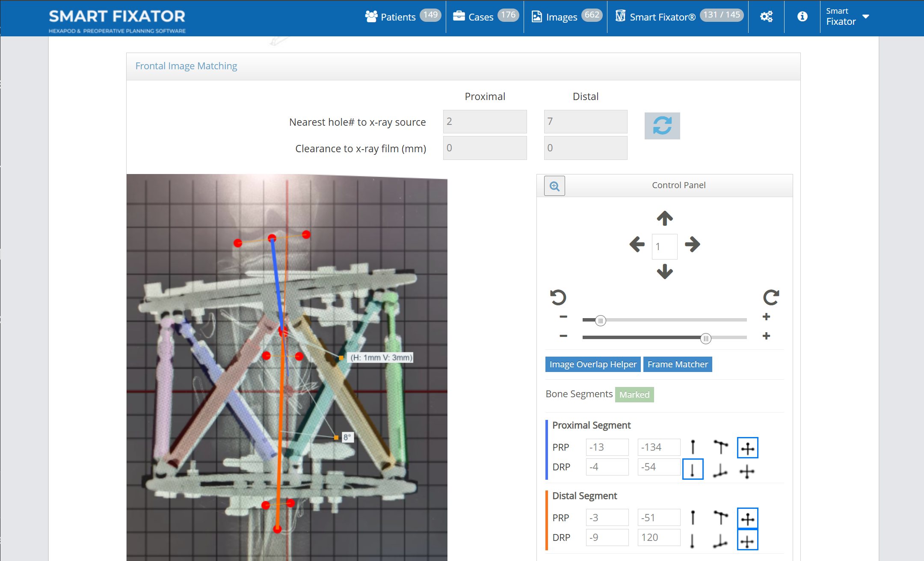Select Distal DRP crosshair point tool
Screen dimensions: 924x561
[x=747, y=540]
